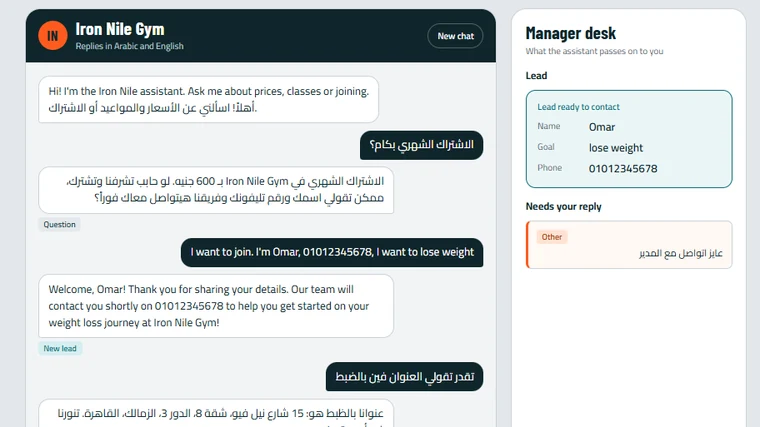Click the New lead tag
Viewport: 760px width, 427px height.
pos(60,348)
